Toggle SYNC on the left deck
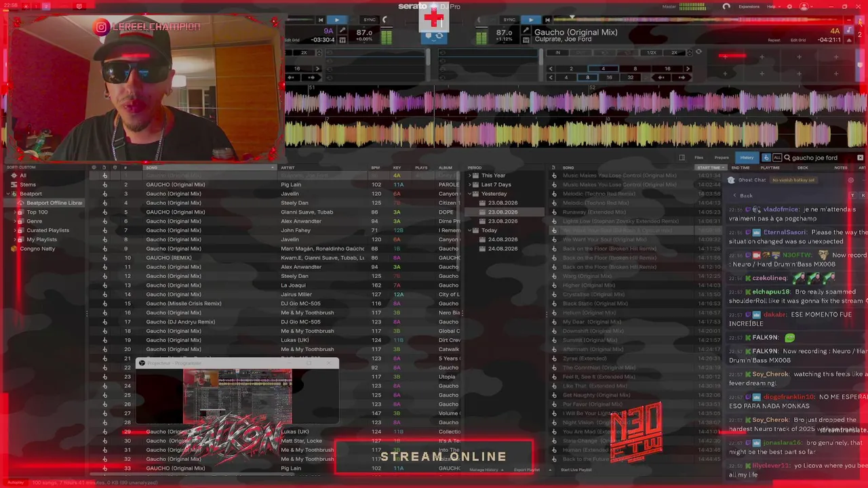The width and height of the screenshot is (868, 488). click(x=370, y=20)
